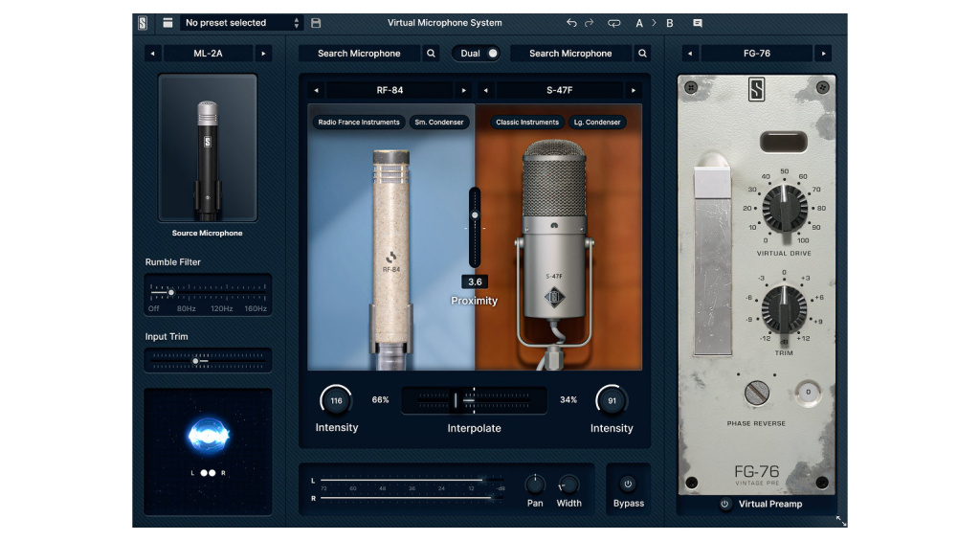This screenshot has width=980, height=541.
Task: Click the Sm. Condenser tag
Action: click(x=438, y=122)
